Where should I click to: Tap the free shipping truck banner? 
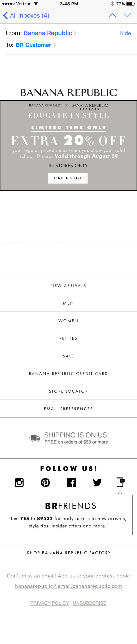coord(69,438)
